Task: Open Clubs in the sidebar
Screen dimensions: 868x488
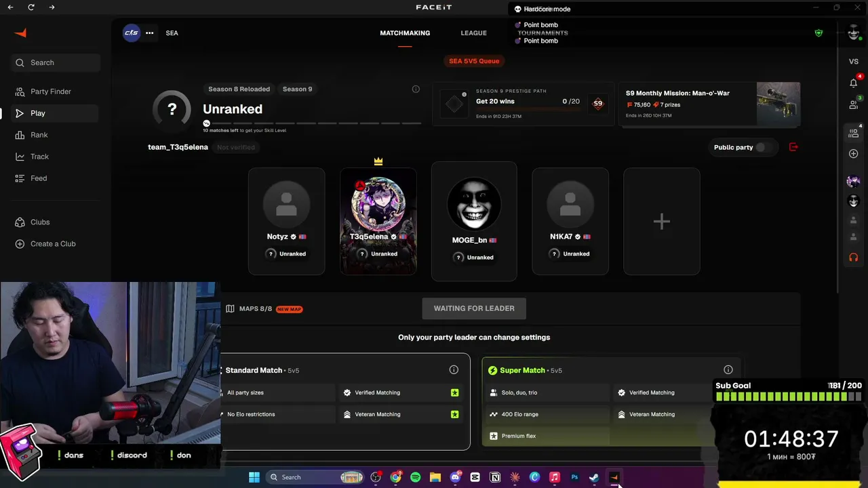Action: 56,222
